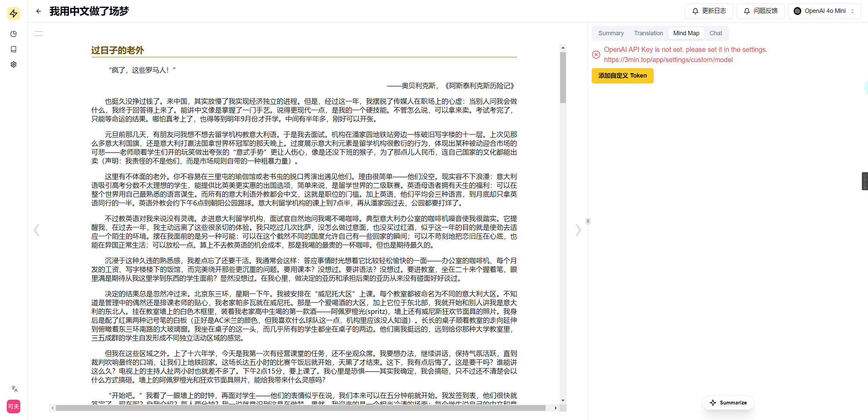Viewport: 868px width, 420px height.
Task: Click the 问题反馈 feedback button
Action: (x=760, y=11)
